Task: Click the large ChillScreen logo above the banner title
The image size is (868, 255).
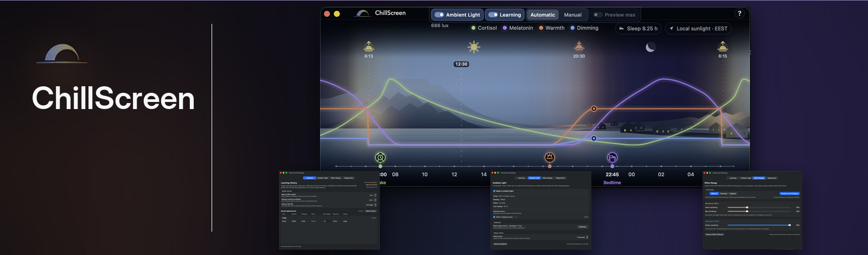Action: (62, 53)
